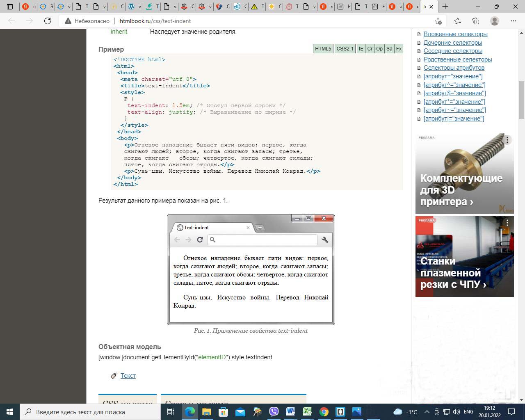Show hidden icons in the system tray

coord(427,412)
